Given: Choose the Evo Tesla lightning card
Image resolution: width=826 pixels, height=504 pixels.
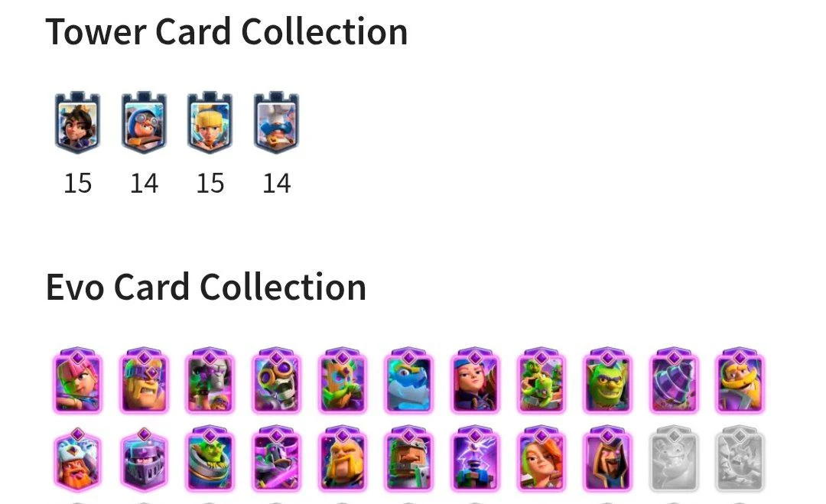Looking at the screenshot, I should 475,459.
